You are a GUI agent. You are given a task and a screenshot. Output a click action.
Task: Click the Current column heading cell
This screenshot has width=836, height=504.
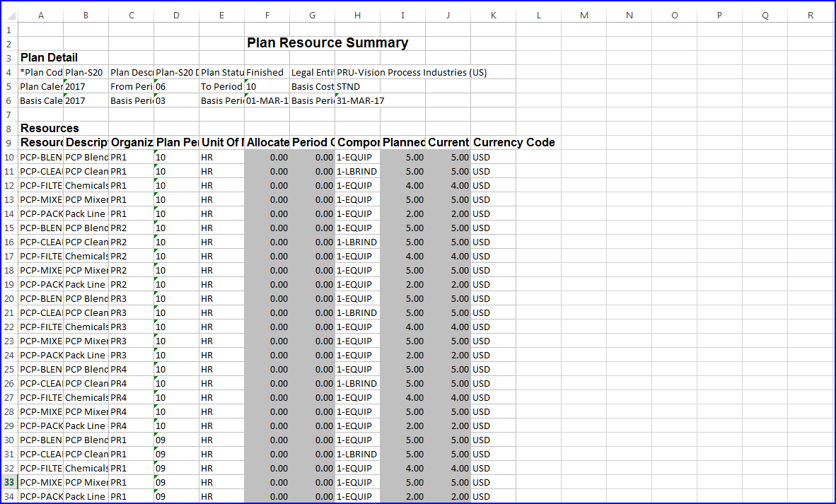coord(448,143)
